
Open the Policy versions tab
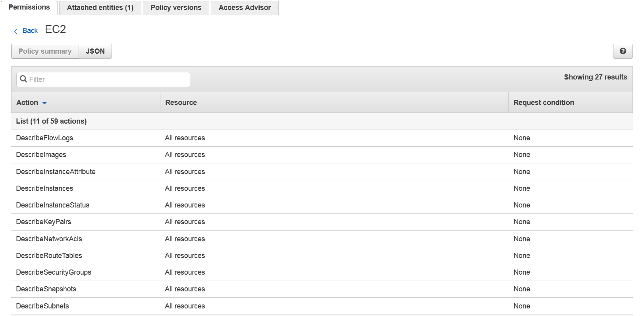176,8
